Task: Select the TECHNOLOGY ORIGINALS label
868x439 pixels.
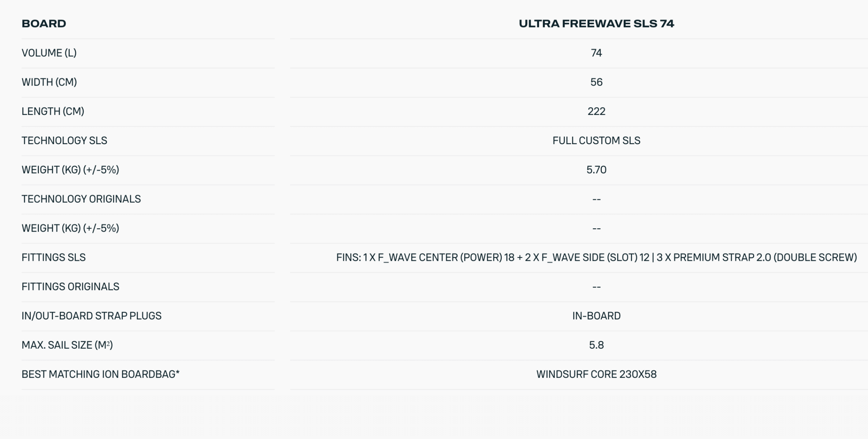Action: coord(81,199)
